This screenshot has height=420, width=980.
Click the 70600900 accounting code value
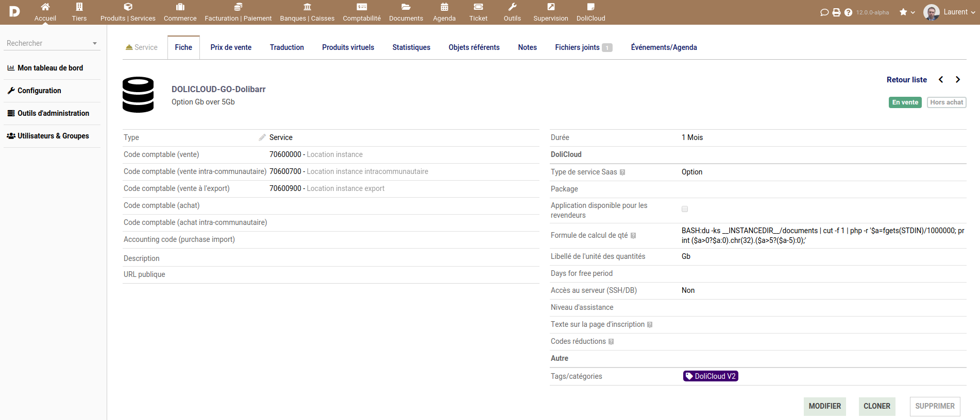pyautogui.click(x=285, y=188)
